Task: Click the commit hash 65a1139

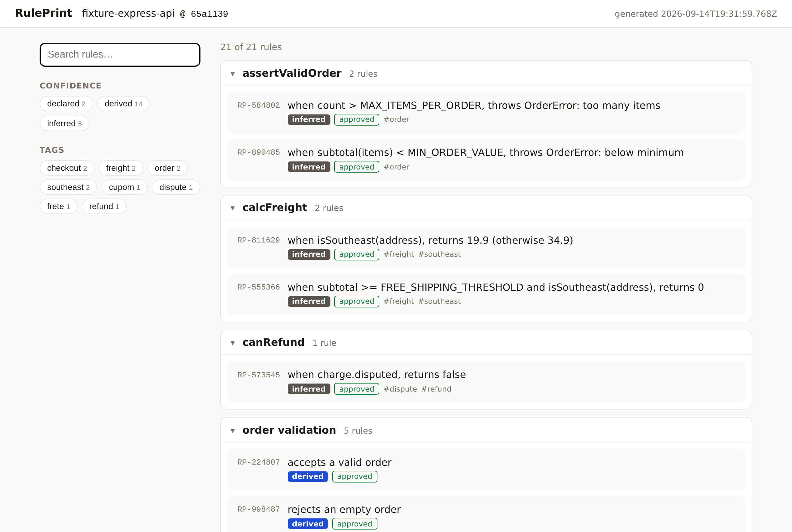Action: click(209, 14)
